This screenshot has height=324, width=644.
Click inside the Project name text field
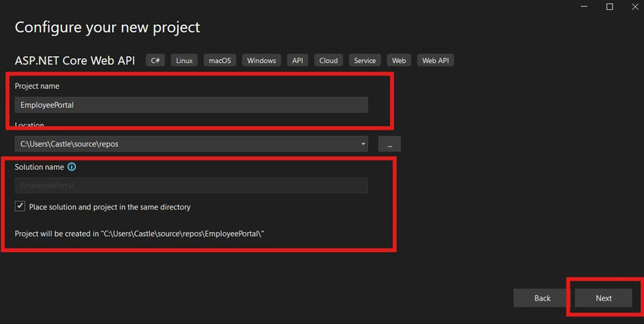[x=191, y=105]
